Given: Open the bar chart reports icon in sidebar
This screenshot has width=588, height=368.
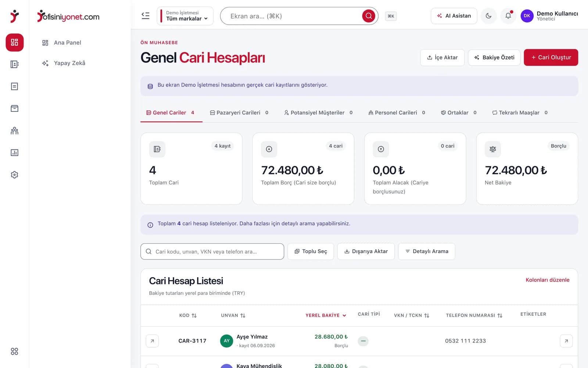Looking at the screenshot, I should [15, 153].
